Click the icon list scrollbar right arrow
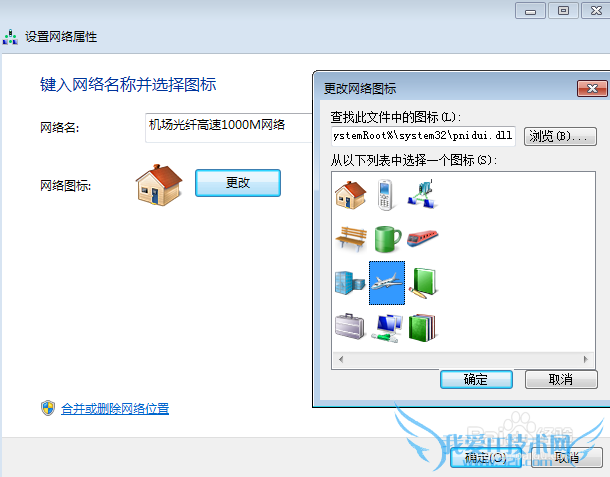This screenshot has height=477, width=610. pos(585,359)
